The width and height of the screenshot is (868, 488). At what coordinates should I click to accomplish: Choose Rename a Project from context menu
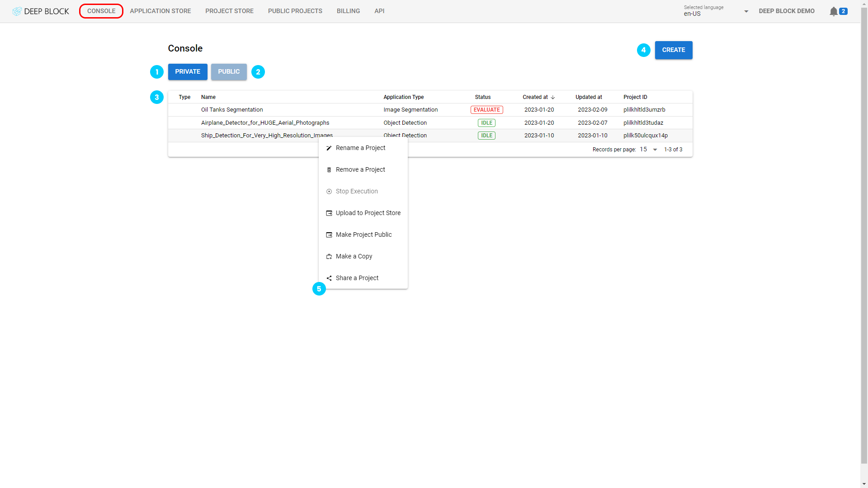[x=363, y=148]
